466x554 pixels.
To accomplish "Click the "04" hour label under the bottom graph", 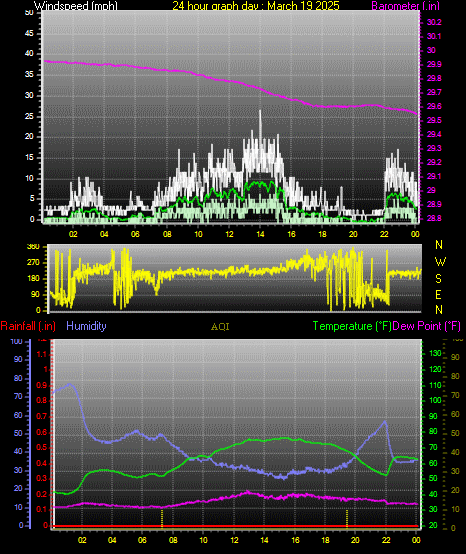I will coord(112,540).
